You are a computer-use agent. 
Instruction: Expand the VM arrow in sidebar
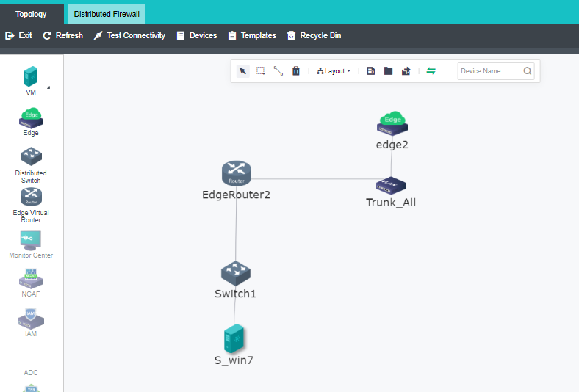click(48, 87)
